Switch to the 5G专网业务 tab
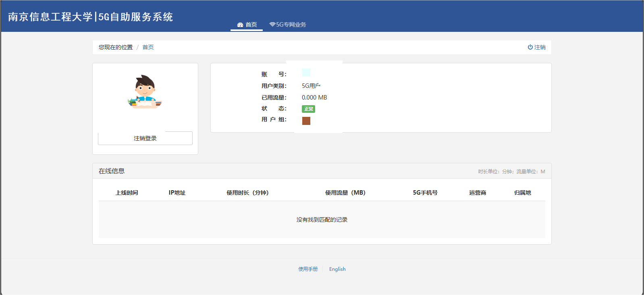 pyautogui.click(x=288, y=25)
